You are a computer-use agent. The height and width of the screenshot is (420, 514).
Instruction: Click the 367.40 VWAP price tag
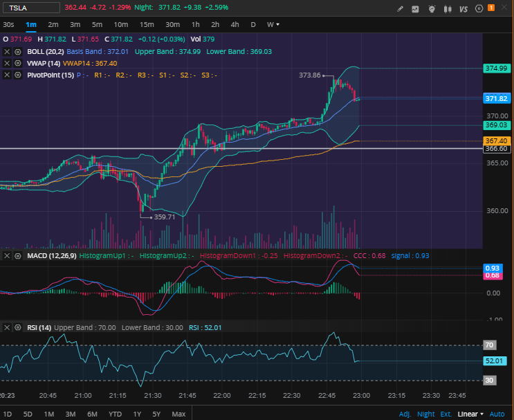tap(497, 141)
